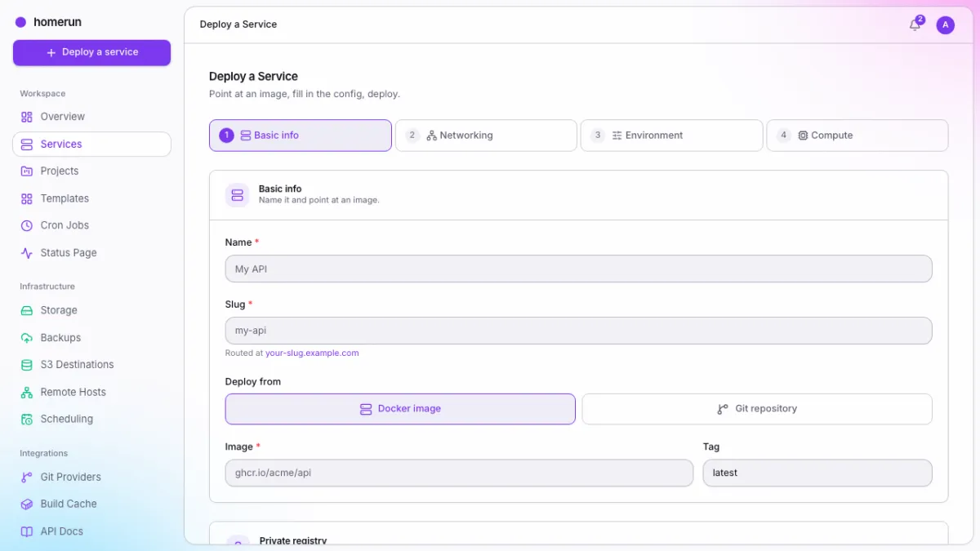This screenshot has height=551, width=980.
Task: Click the Git Providers branch icon
Action: [27, 477]
